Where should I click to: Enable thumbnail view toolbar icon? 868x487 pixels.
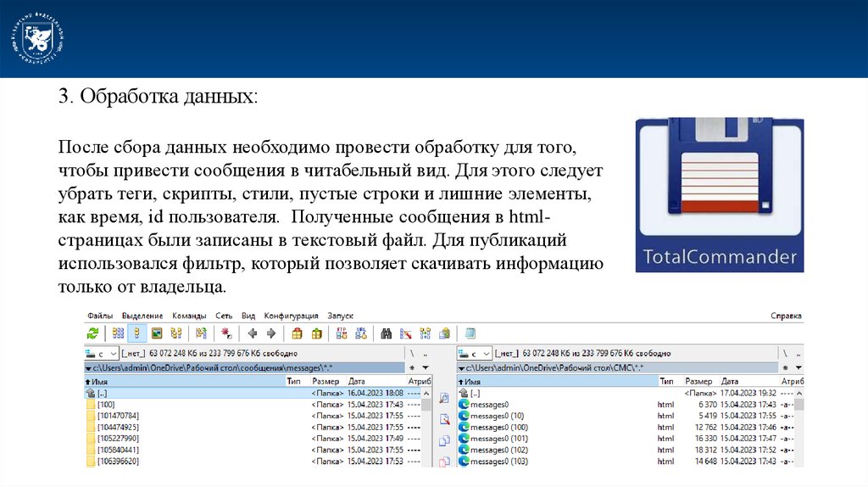click(157, 333)
